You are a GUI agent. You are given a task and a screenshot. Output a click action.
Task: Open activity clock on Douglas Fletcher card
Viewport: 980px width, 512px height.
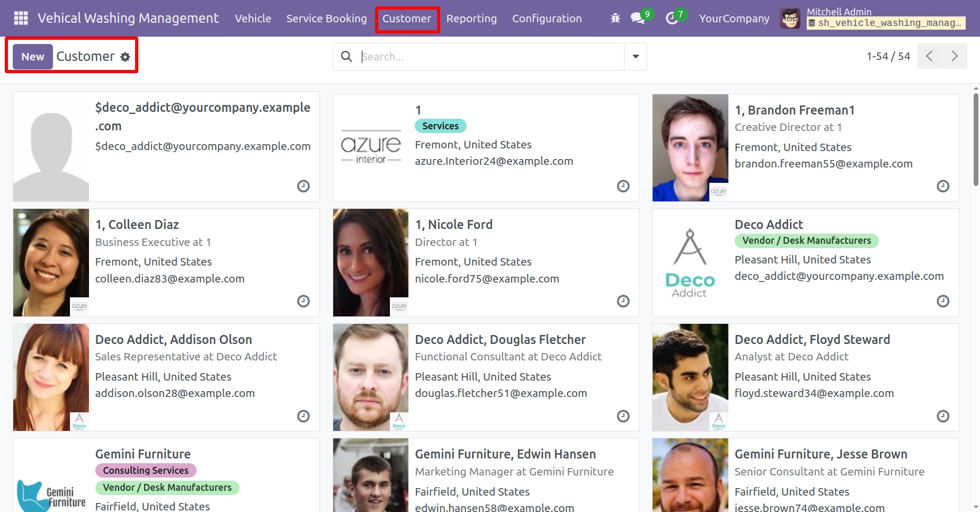[623, 416]
